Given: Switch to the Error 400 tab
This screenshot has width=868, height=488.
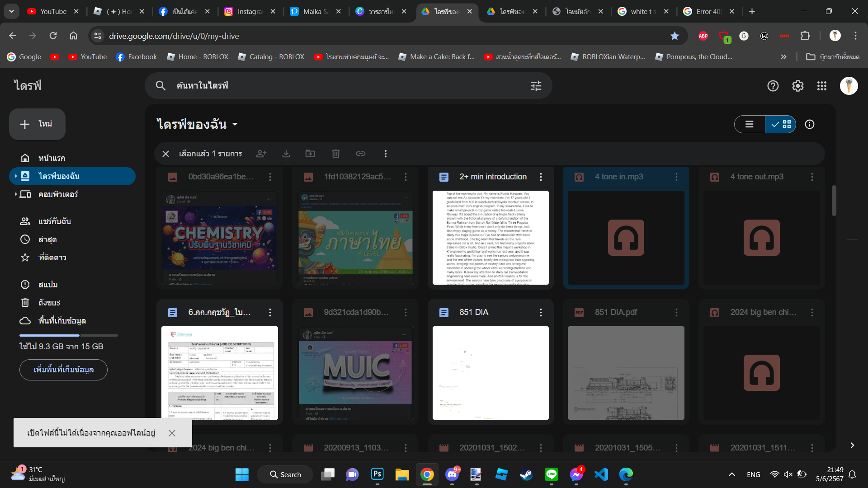Looking at the screenshot, I should click(x=709, y=11).
